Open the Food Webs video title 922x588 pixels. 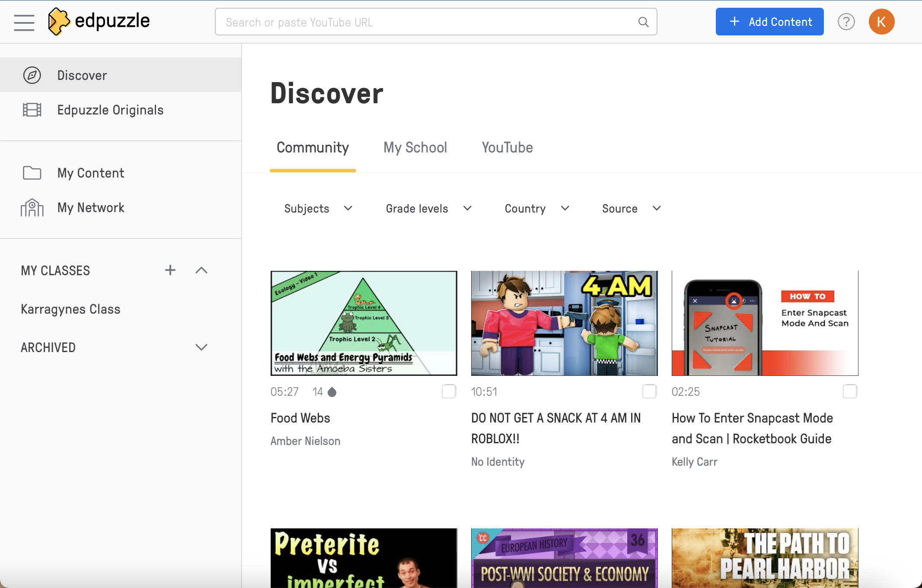coord(300,418)
